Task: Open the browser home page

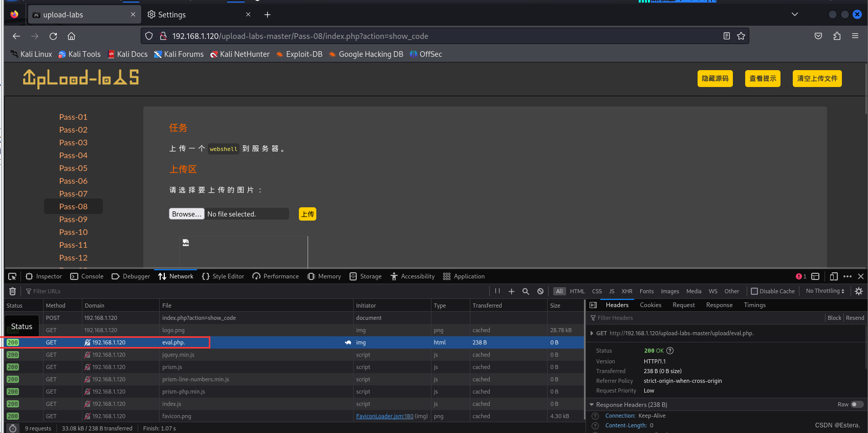Action: 72,36
